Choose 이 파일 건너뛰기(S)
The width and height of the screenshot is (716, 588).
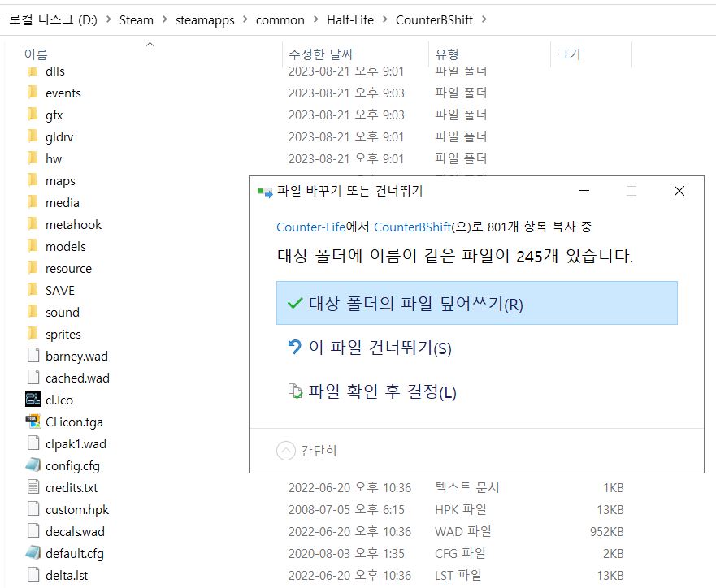(477, 347)
